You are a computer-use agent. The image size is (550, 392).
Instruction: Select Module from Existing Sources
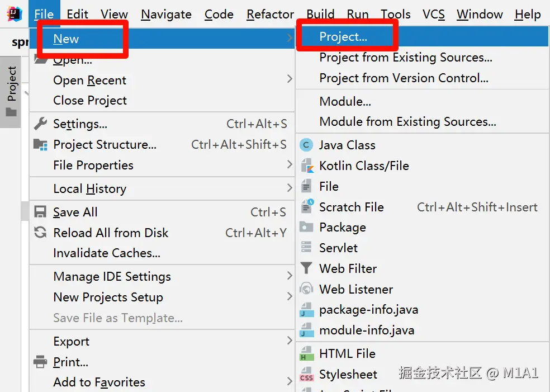[407, 122]
